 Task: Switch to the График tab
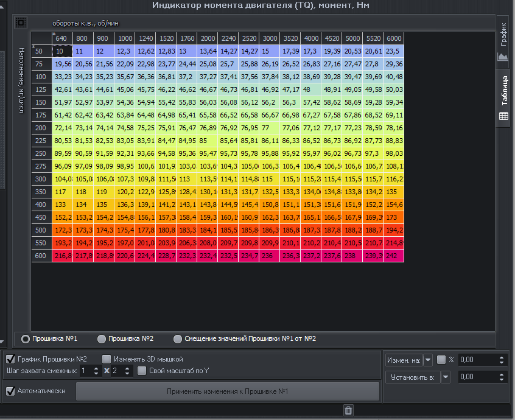pyautogui.click(x=503, y=35)
